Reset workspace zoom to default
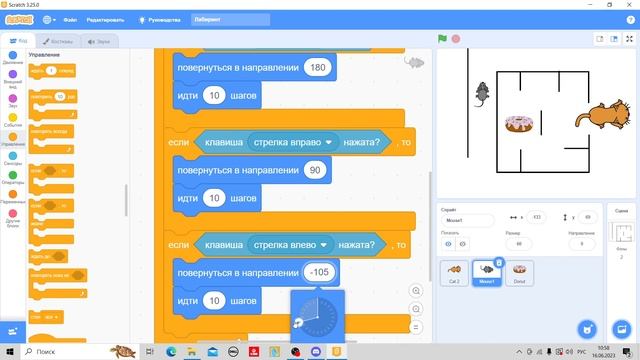This screenshot has height=360, width=640. click(x=416, y=327)
